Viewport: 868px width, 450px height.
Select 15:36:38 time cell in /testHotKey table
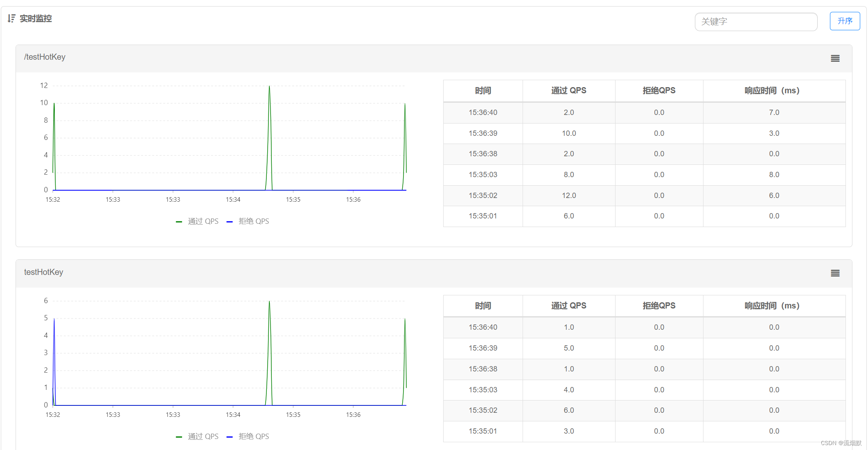click(483, 154)
